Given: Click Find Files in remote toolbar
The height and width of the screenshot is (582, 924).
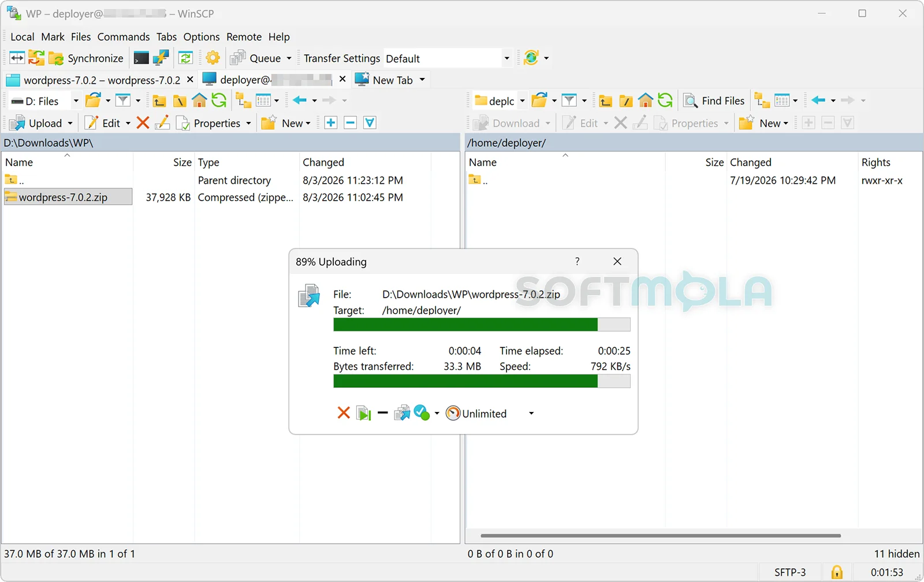Looking at the screenshot, I should click(x=714, y=101).
